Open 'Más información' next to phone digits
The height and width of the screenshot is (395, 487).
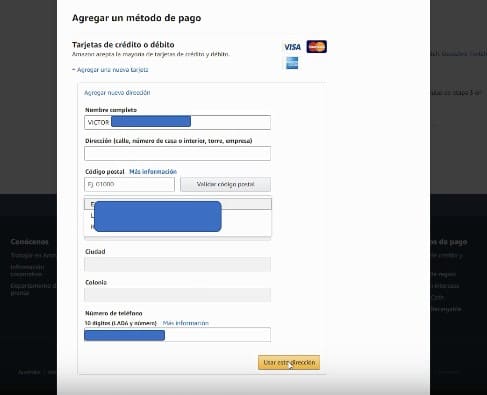pyautogui.click(x=186, y=323)
